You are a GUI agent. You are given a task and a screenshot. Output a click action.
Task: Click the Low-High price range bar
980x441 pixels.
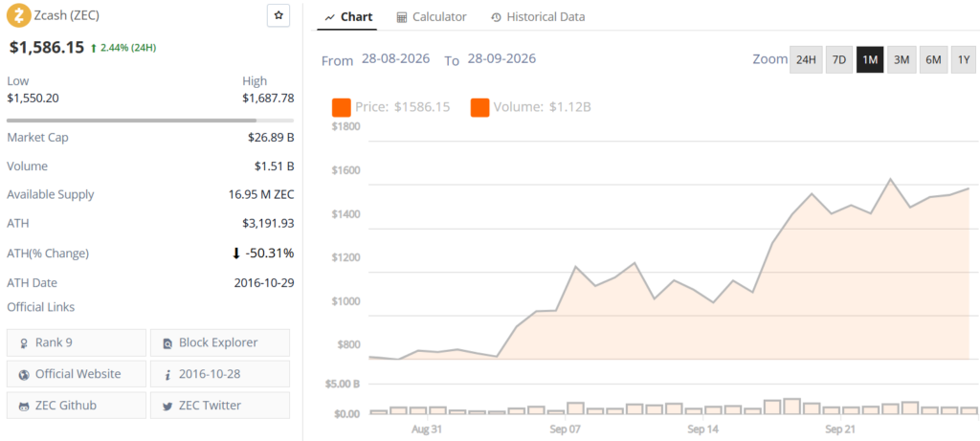click(150, 120)
